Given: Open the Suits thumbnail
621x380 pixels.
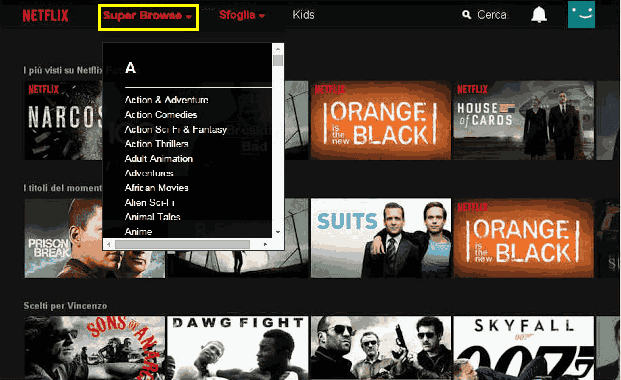Looking at the screenshot, I should pos(381,238).
